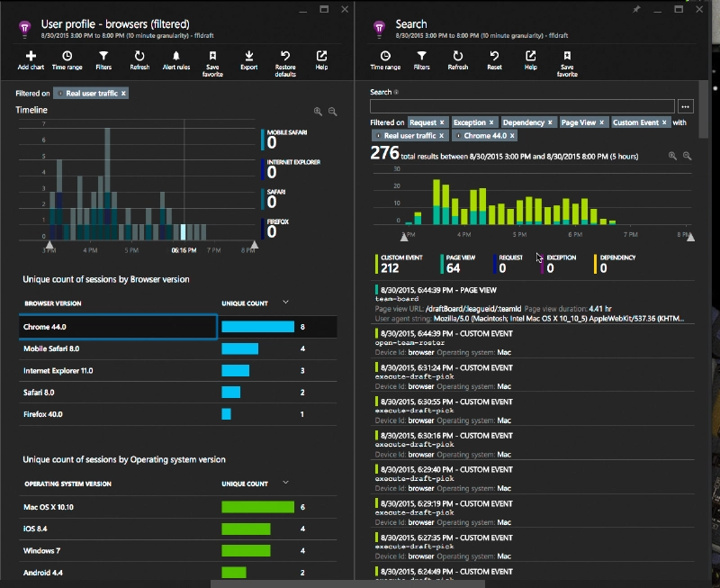720x588 pixels.
Task: Click the Timeline left range marker
Action: click(49, 245)
